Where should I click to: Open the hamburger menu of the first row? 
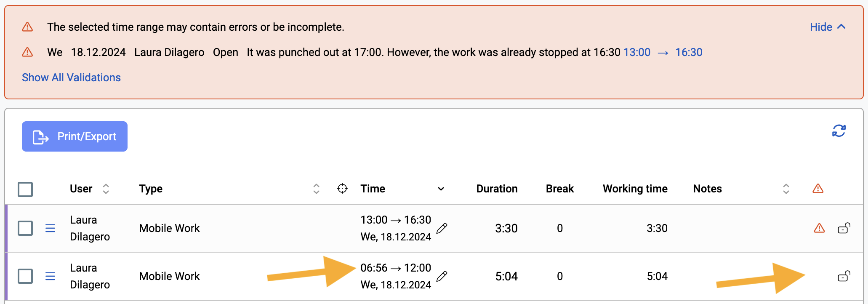[50, 228]
